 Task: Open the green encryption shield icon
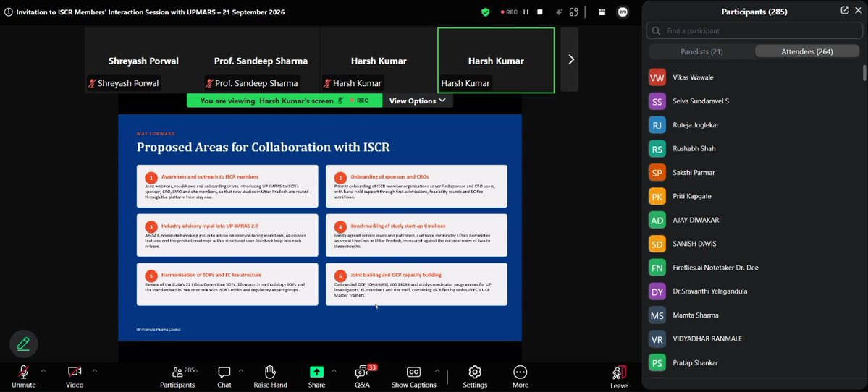(486, 12)
